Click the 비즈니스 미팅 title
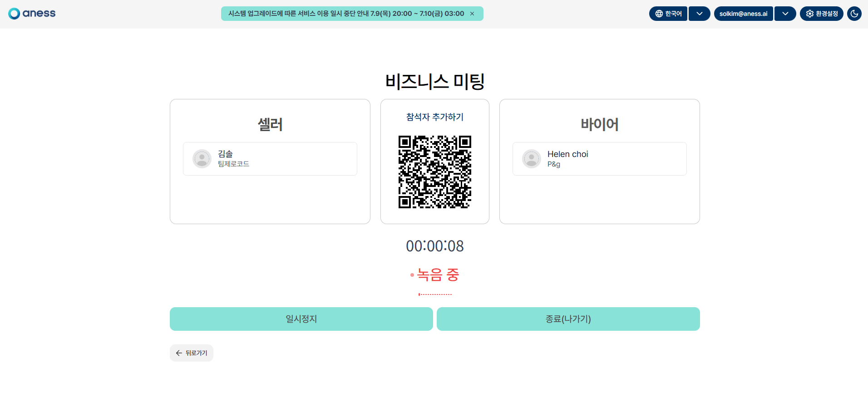This screenshot has height=407, width=868. (x=435, y=82)
